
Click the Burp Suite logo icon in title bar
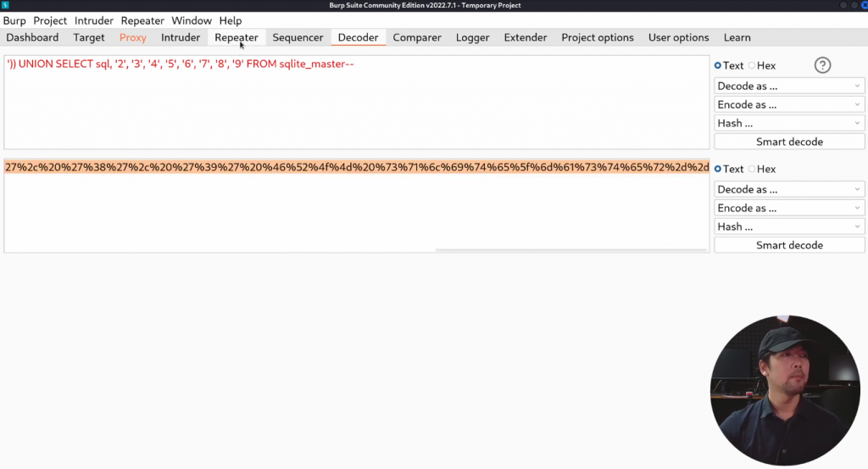click(x=5, y=5)
